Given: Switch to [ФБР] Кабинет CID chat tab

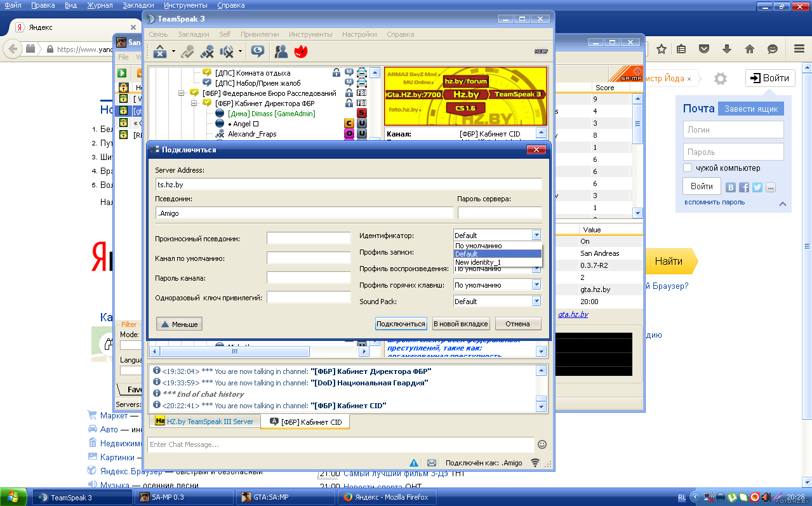Looking at the screenshot, I should click(305, 422).
